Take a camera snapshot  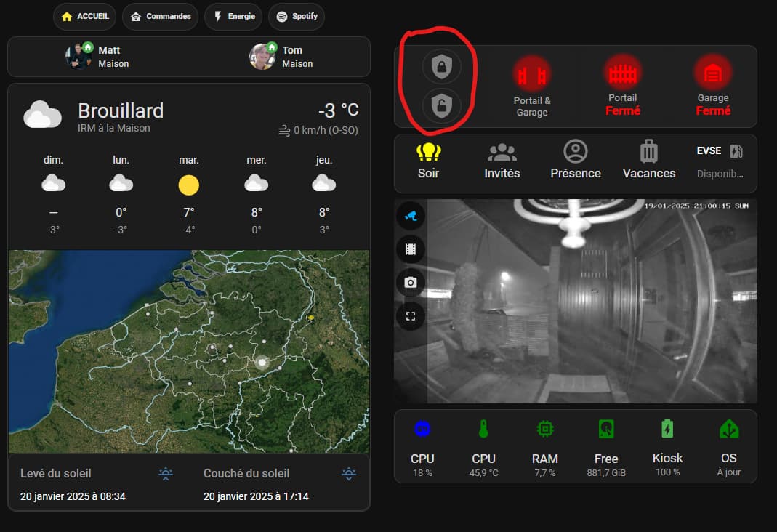click(x=410, y=282)
